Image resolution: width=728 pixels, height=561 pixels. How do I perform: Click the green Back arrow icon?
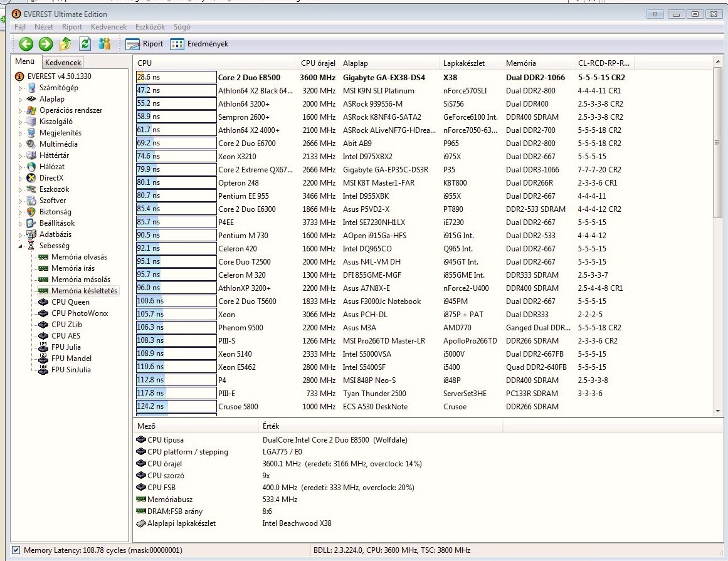point(26,44)
